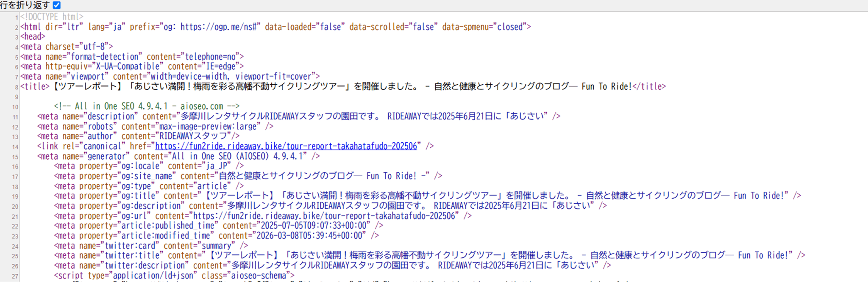
Task: Click the og:type article meta line
Action: [149, 186]
